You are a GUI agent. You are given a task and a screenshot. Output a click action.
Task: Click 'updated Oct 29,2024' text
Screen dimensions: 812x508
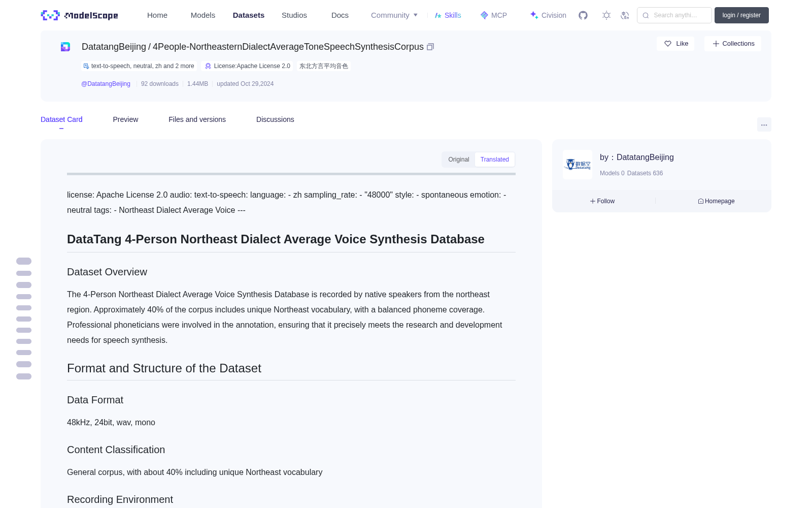click(x=245, y=84)
